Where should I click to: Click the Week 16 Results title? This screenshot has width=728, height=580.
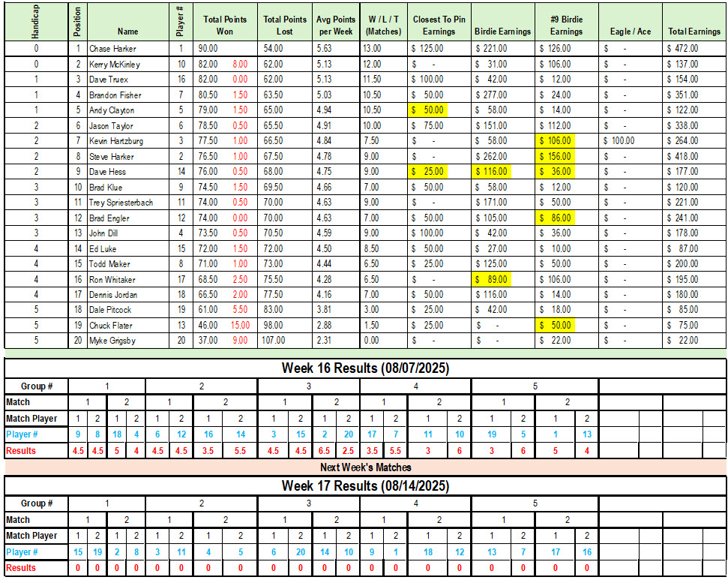pos(365,368)
